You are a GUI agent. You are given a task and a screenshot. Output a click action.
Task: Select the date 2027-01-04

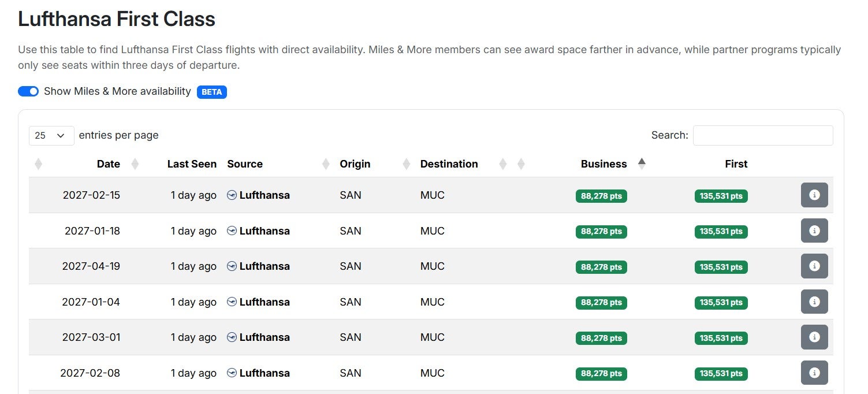point(91,302)
